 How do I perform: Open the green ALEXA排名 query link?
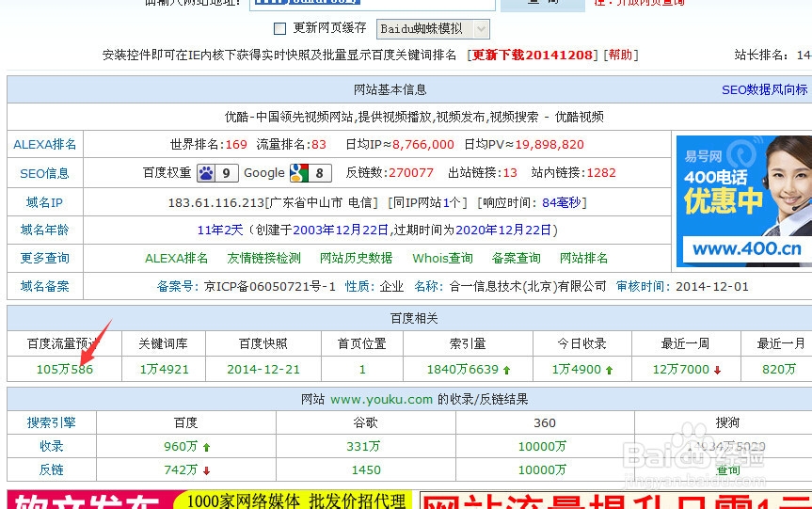[x=176, y=258]
